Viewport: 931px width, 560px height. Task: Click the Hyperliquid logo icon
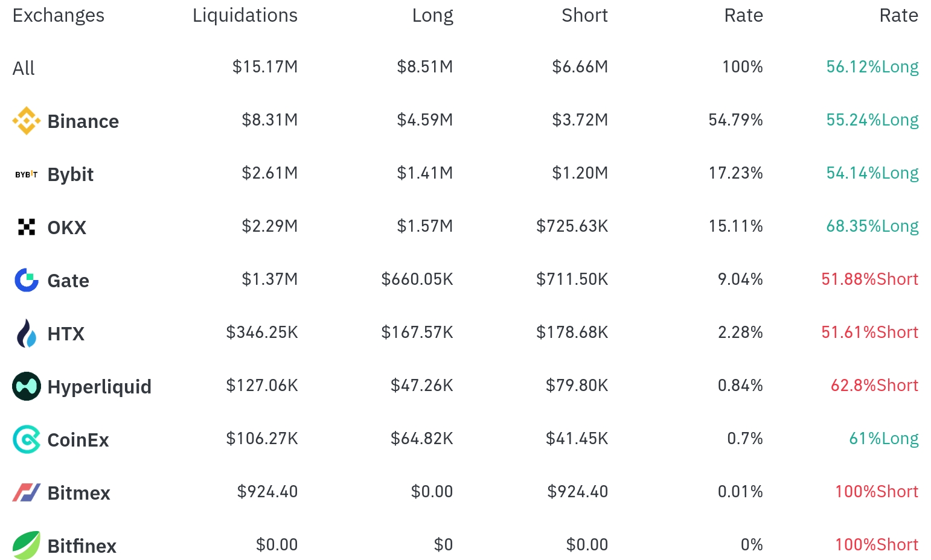click(x=27, y=387)
